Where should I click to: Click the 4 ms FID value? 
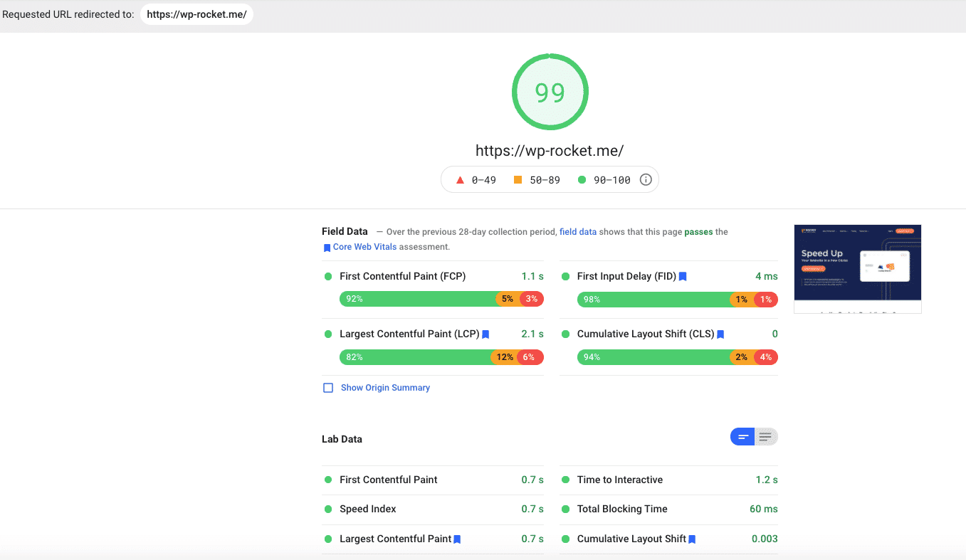click(x=767, y=276)
